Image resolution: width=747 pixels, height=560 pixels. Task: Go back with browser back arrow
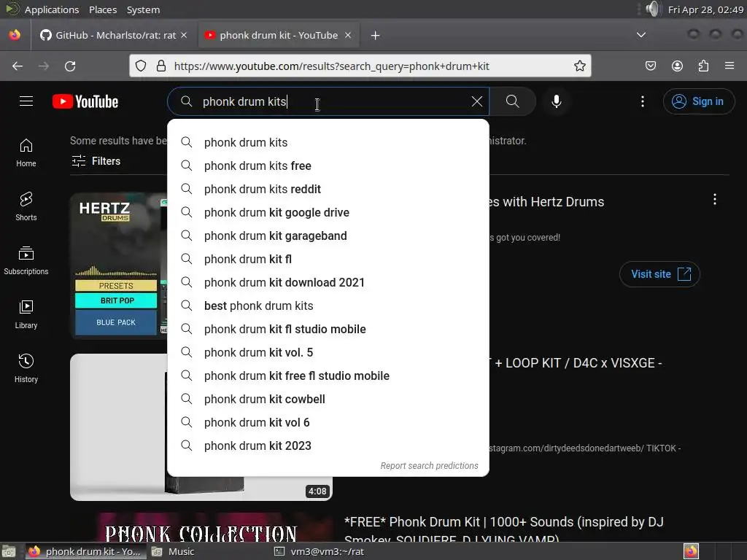click(x=18, y=66)
